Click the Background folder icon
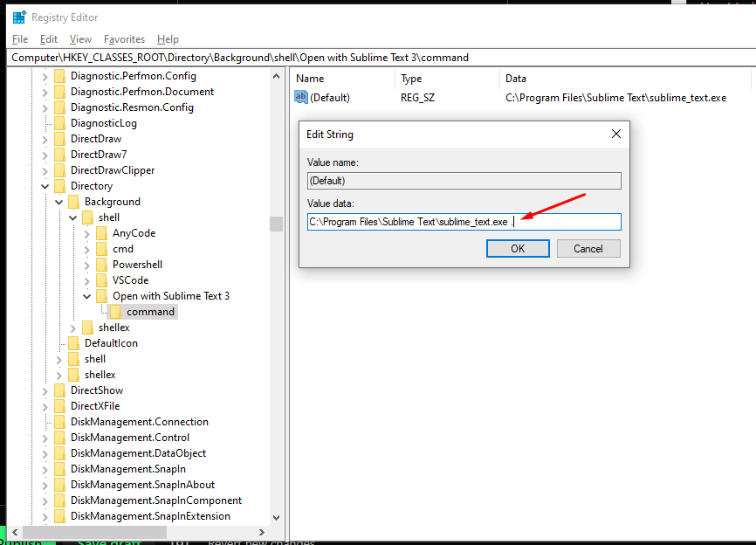The image size is (756, 545). 74,202
